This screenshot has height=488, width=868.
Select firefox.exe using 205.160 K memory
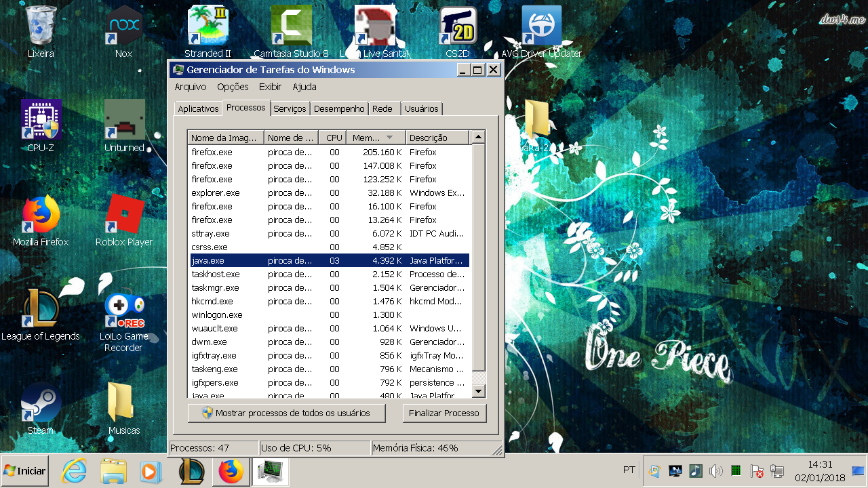pyautogui.click(x=328, y=152)
